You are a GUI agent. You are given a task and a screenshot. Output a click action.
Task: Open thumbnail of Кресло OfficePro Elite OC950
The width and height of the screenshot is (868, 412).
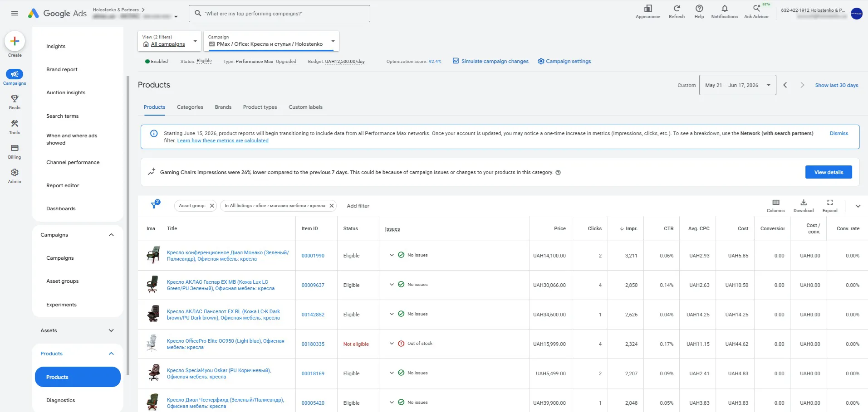(x=152, y=344)
